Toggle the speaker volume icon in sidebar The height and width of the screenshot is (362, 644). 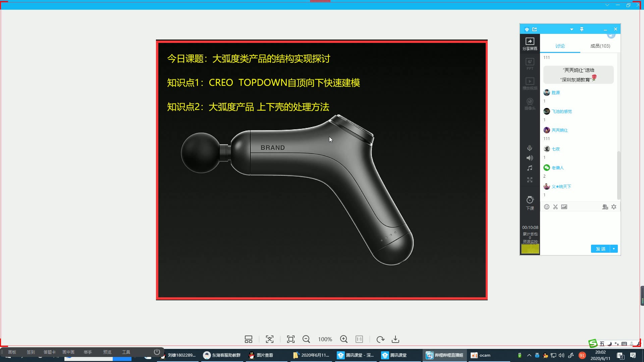(530, 158)
